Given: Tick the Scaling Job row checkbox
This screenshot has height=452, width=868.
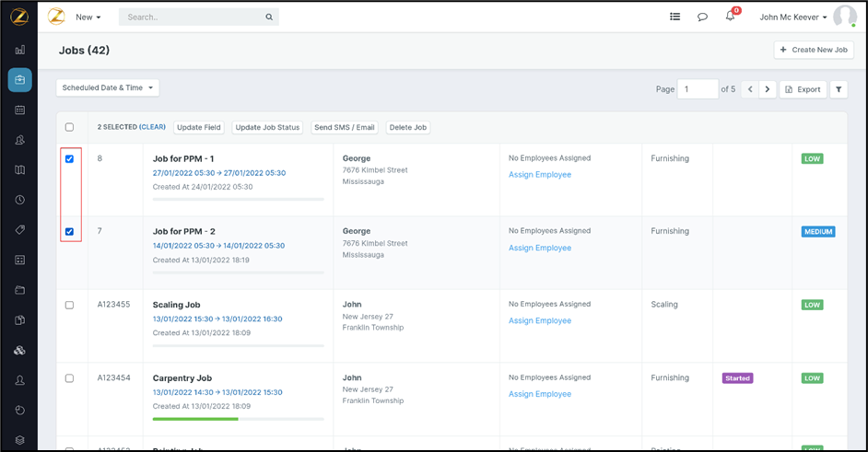Looking at the screenshot, I should 69,305.
